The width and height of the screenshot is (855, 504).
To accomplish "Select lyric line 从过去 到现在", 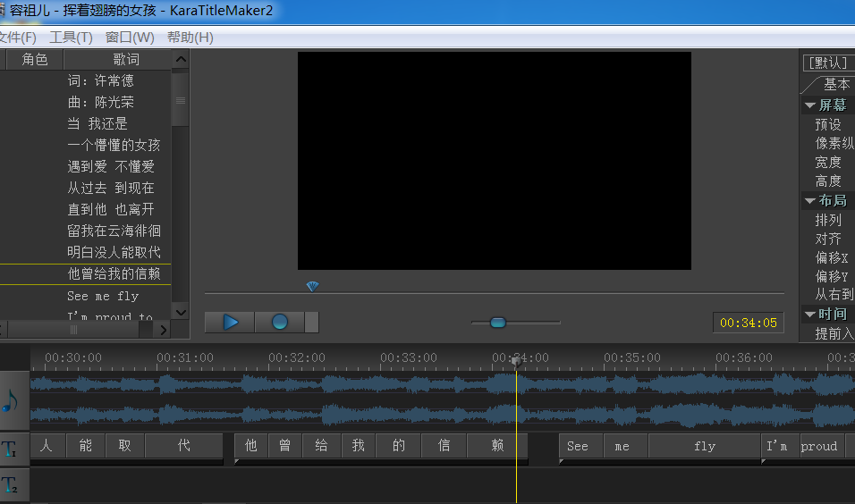I will (x=111, y=188).
